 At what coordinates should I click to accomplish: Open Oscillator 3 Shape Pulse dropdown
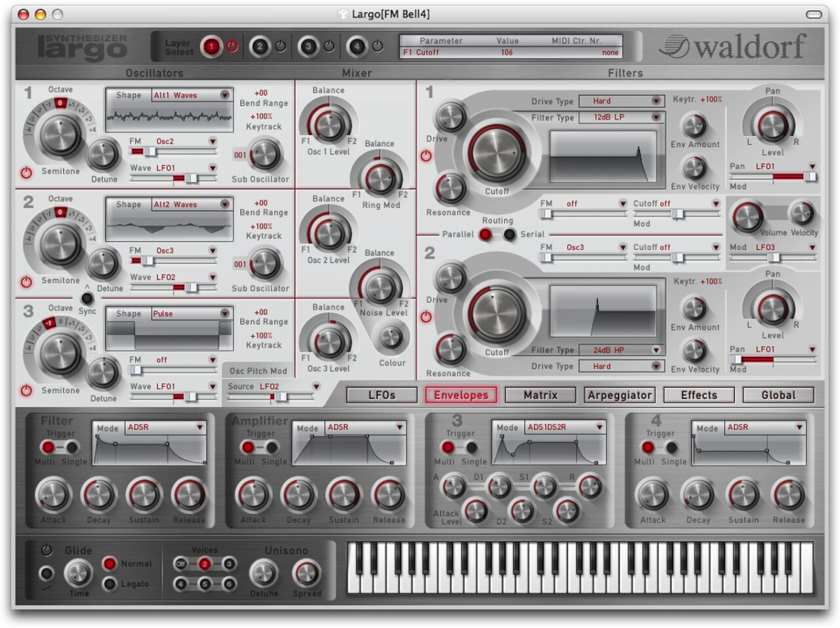pos(192,314)
